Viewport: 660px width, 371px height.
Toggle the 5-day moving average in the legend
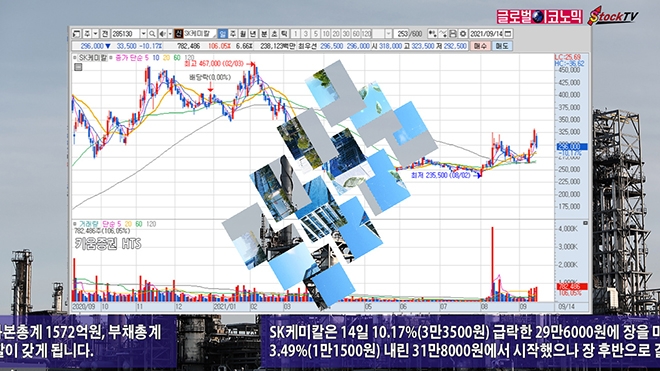(147, 58)
